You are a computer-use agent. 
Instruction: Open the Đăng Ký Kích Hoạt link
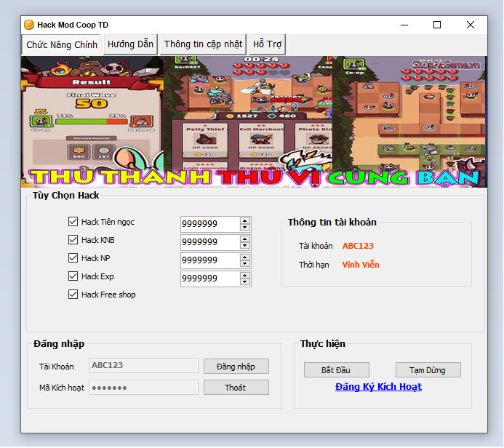[378, 387]
